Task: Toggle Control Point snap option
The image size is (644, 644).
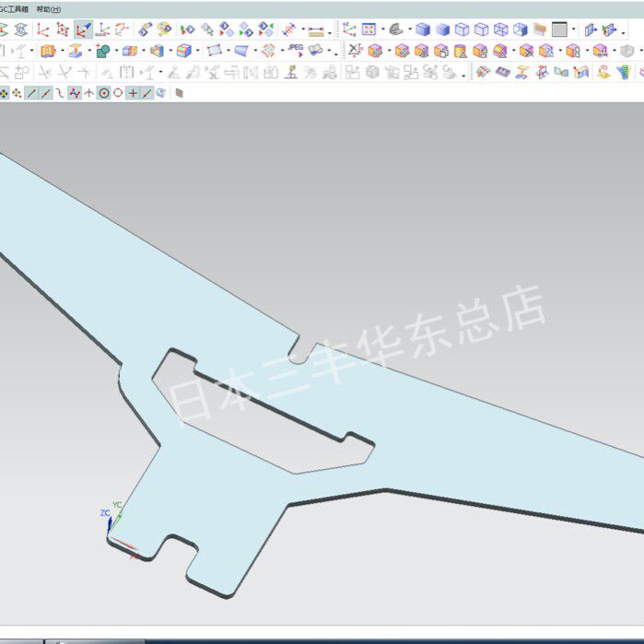Action: pyautogui.click(x=60, y=93)
